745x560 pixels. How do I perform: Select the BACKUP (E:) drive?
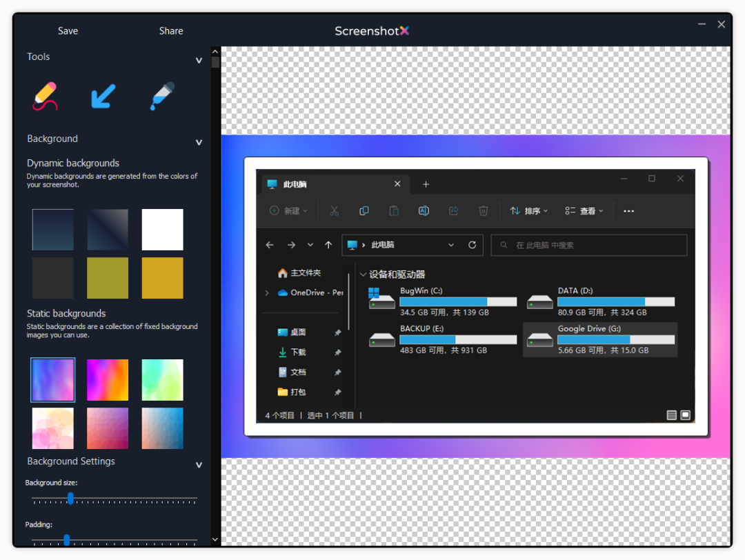click(442, 339)
